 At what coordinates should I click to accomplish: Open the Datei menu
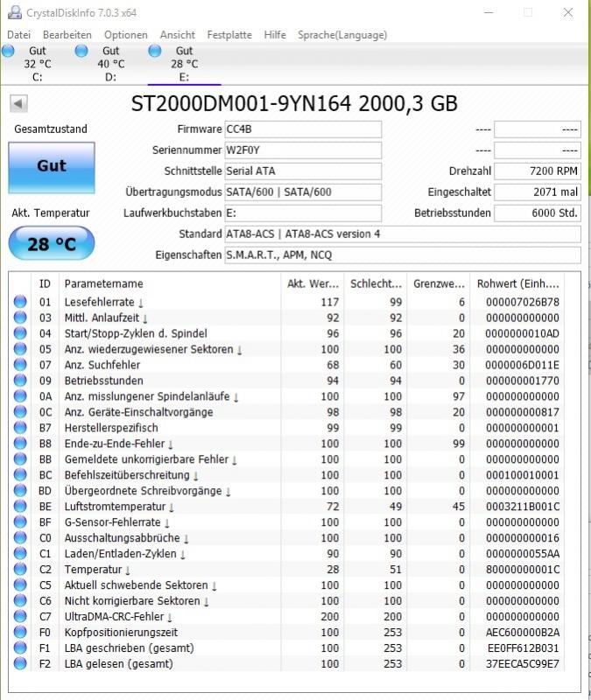tap(18, 35)
